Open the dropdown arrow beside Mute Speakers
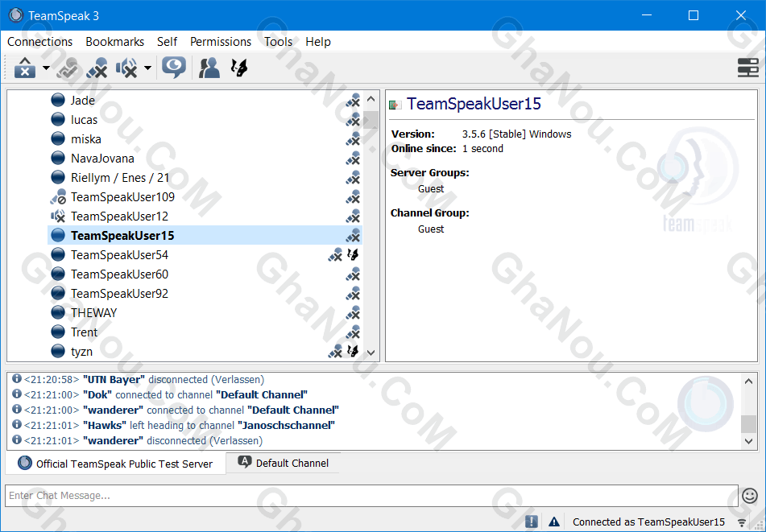The image size is (766, 532). click(147, 68)
